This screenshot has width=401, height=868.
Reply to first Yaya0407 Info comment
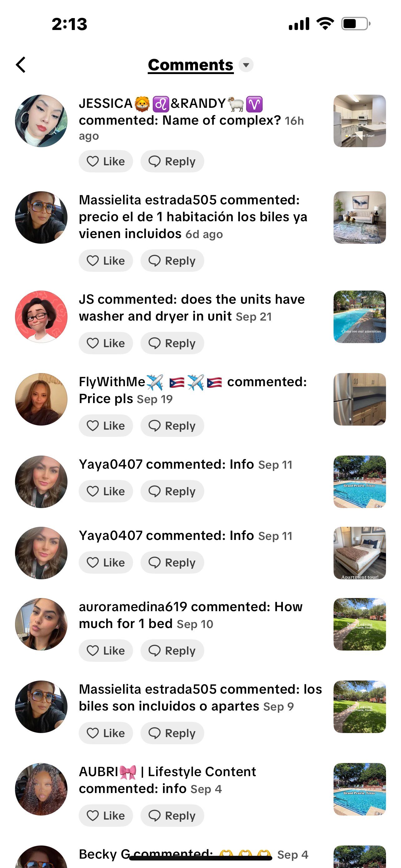click(172, 491)
